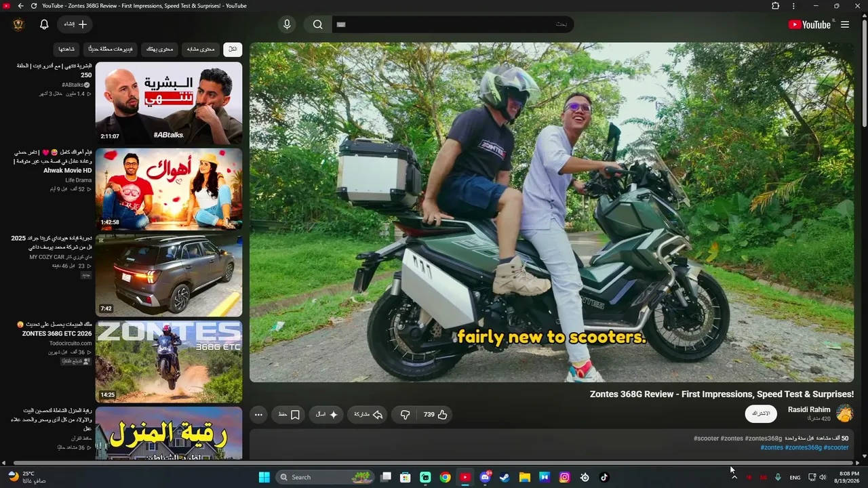This screenshot has height=488, width=868.
Task: Open Discord from the taskbar
Action: [485, 477]
